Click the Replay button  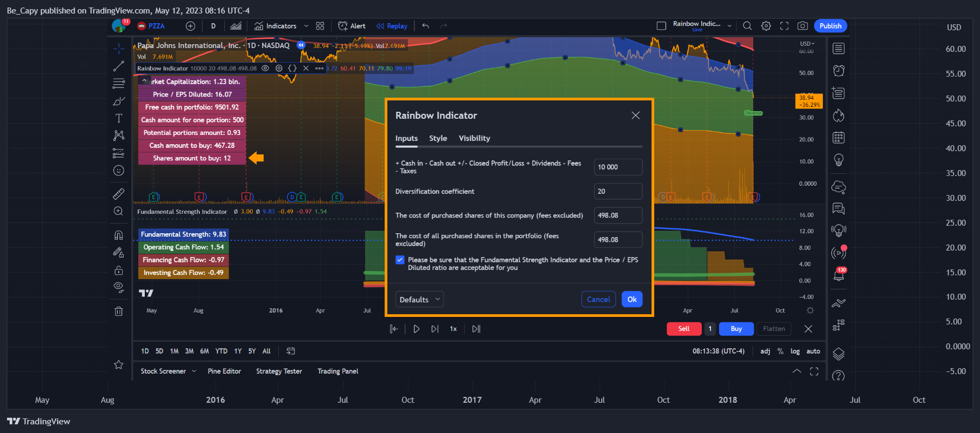click(392, 26)
